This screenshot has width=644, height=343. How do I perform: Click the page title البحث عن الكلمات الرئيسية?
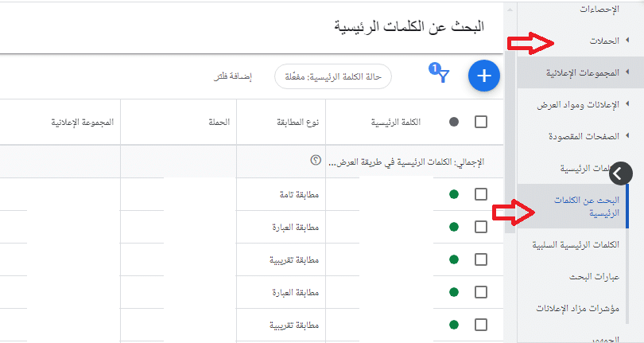[409, 27]
